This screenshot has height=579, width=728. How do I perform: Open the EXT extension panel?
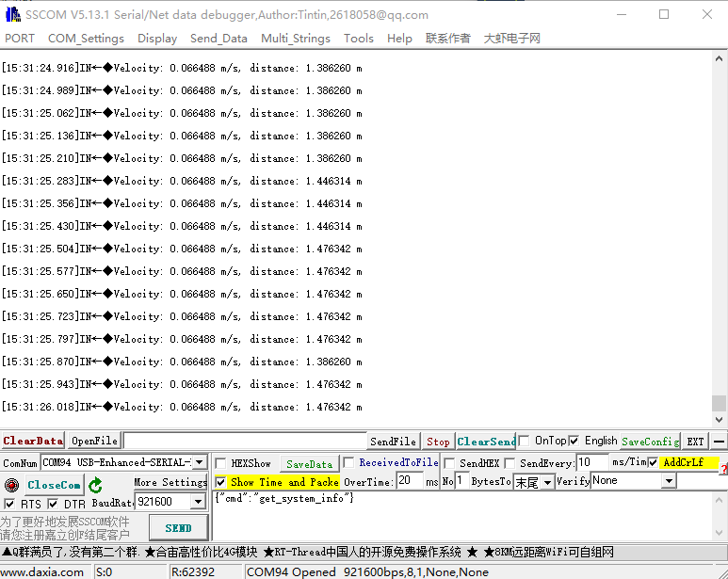coord(695,441)
